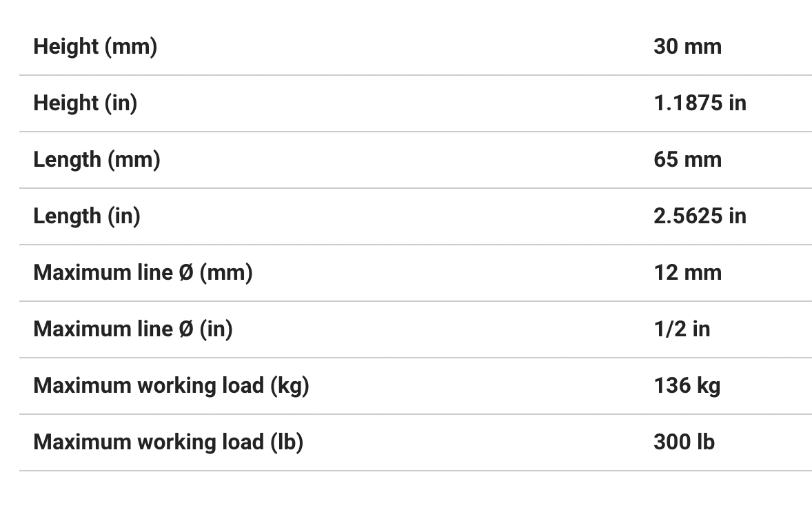Click the "Length (in)" row label

[87, 216]
